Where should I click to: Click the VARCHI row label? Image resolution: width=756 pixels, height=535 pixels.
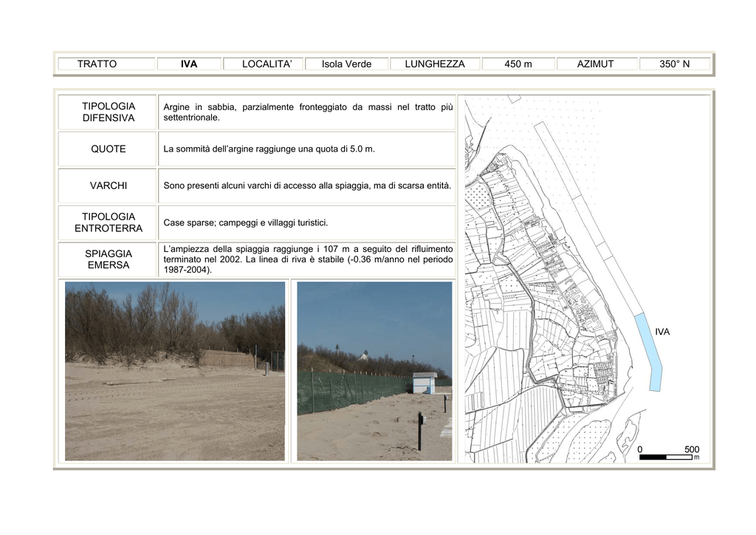[x=108, y=185]
